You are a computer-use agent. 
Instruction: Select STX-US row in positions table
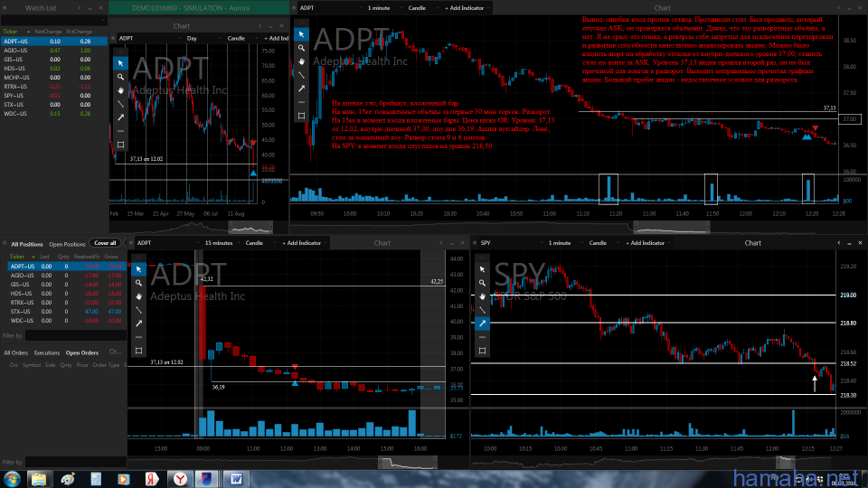[x=67, y=312]
